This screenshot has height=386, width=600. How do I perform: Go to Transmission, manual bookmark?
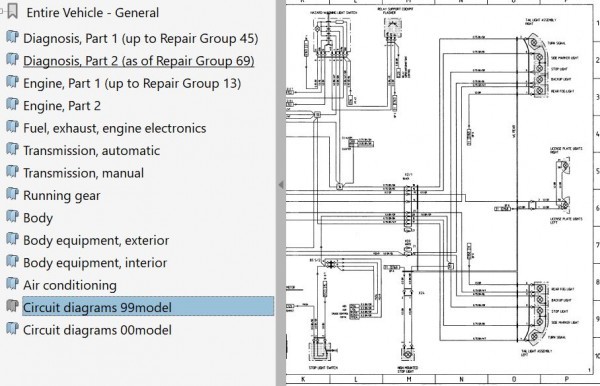83,173
